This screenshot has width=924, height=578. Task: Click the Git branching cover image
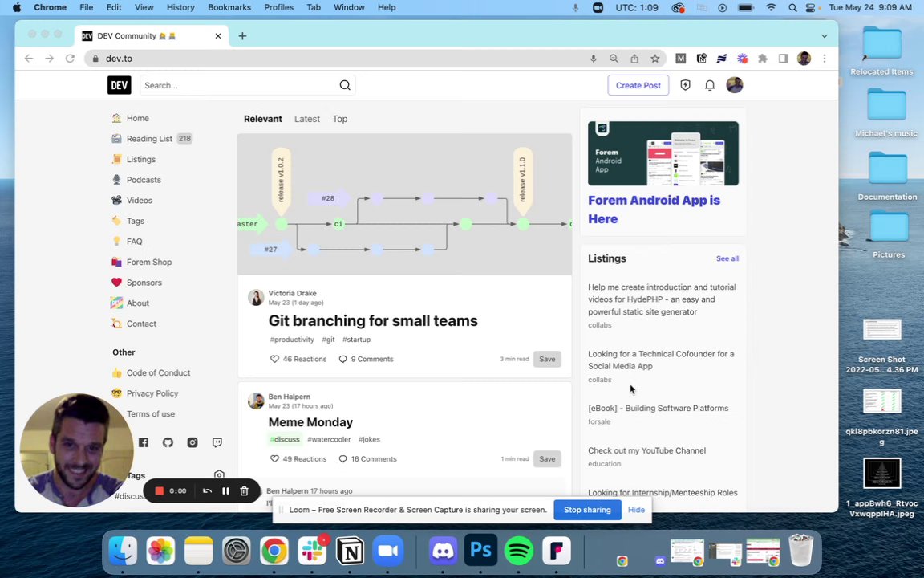coord(404,204)
